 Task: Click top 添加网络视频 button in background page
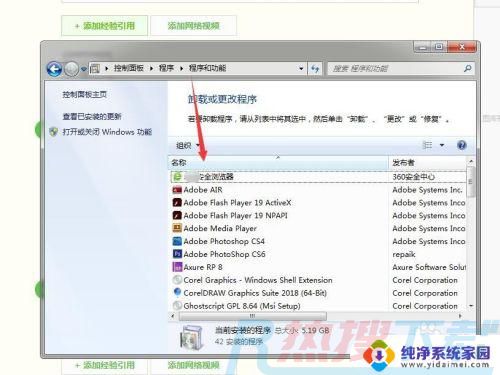click(193, 26)
